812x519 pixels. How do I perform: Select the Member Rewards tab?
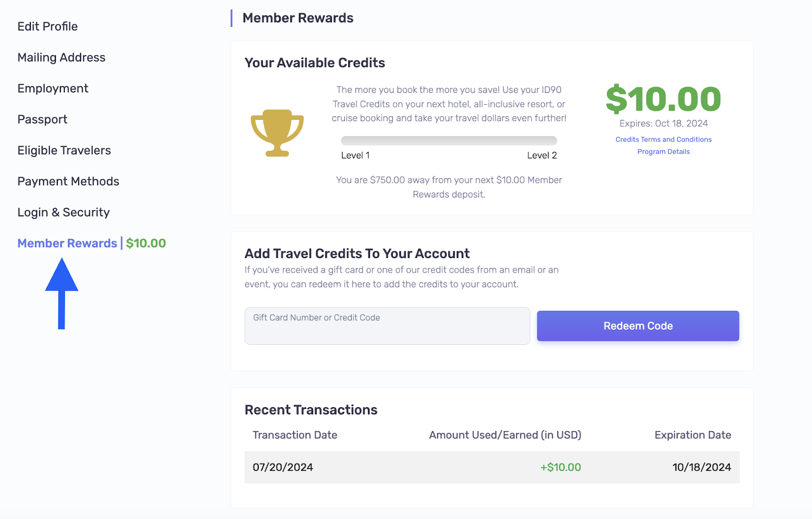pos(66,243)
